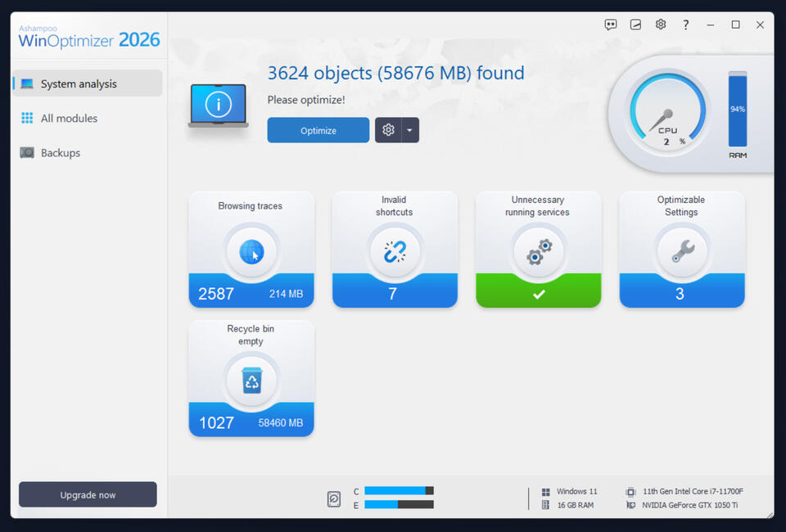Open the feedback speech-bubble icon
This screenshot has width=786, height=532.
[611, 25]
